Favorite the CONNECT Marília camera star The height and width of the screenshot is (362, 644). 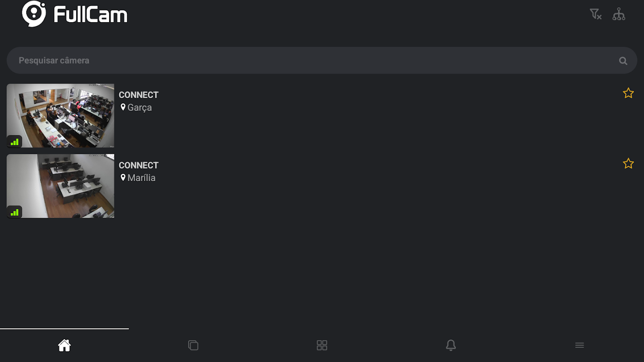(628, 163)
